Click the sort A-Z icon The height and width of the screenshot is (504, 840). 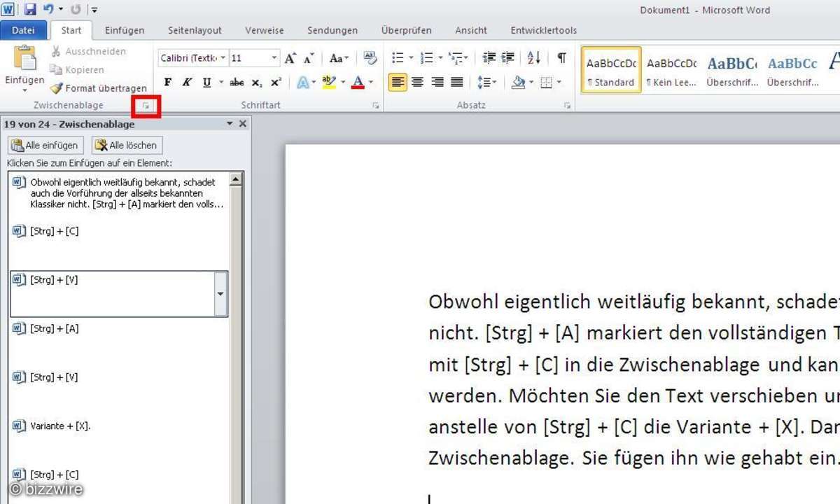(534, 58)
